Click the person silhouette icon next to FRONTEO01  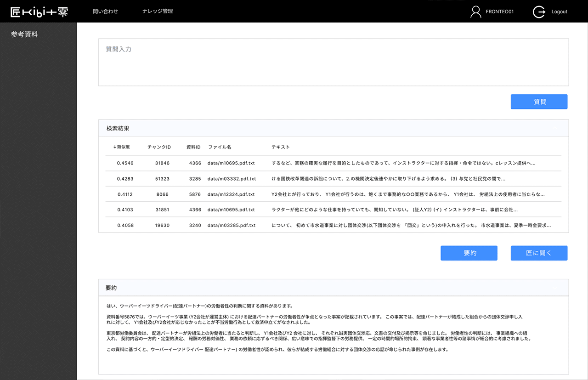[x=475, y=11]
